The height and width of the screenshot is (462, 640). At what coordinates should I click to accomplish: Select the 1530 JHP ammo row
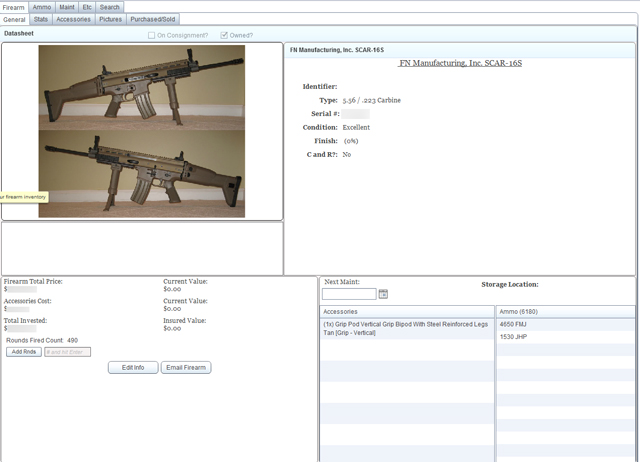tap(565, 337)
